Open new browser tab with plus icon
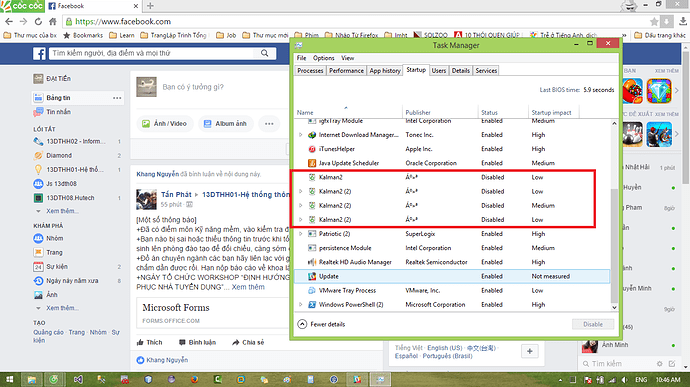 (x=150, y=6)
